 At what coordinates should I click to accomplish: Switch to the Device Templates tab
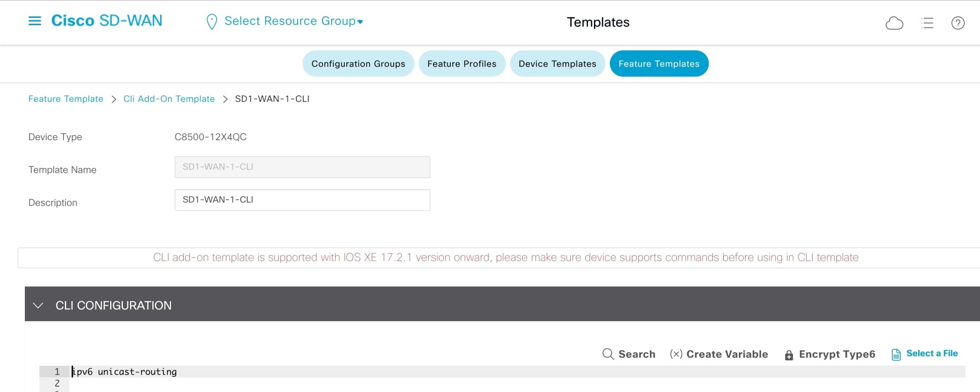[557, 63]
